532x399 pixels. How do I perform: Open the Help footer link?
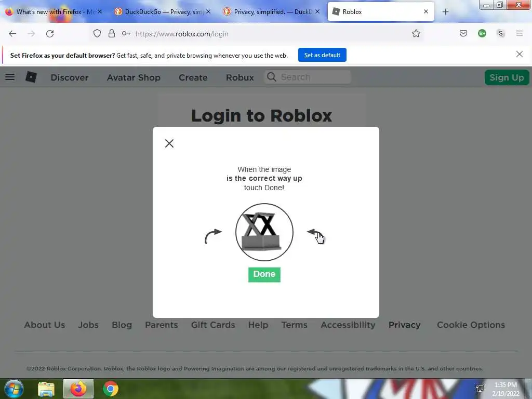(258, 325)
